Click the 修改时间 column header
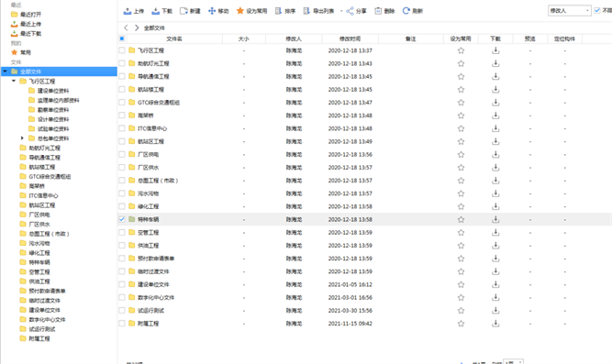The image size is (612, 364). pos(351,39)
